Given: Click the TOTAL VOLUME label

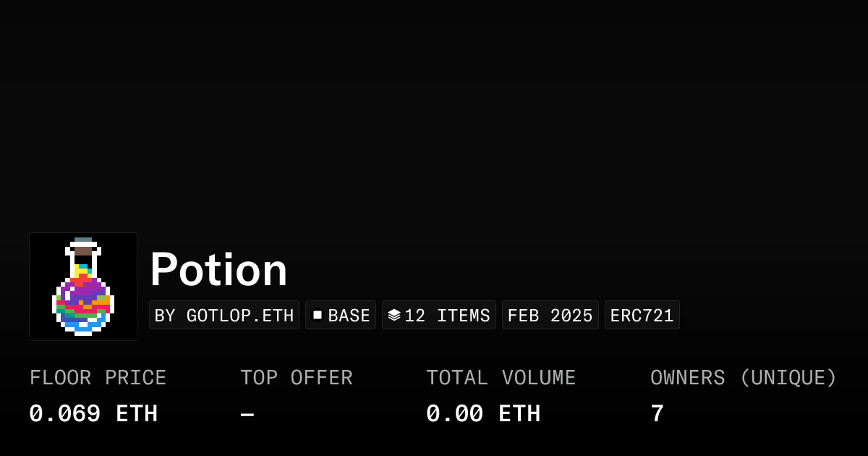Looking at the screenshot, I should [501, 378].
